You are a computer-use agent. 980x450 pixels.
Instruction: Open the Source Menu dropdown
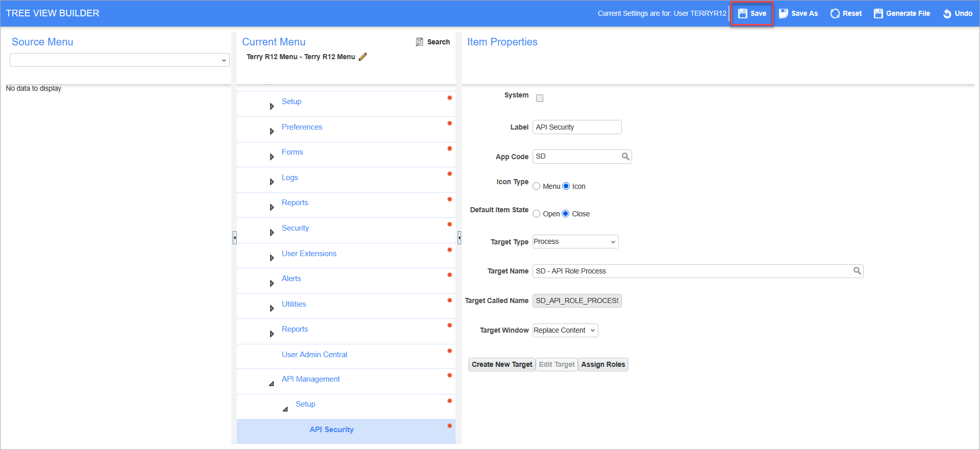[x=119, y=60]
